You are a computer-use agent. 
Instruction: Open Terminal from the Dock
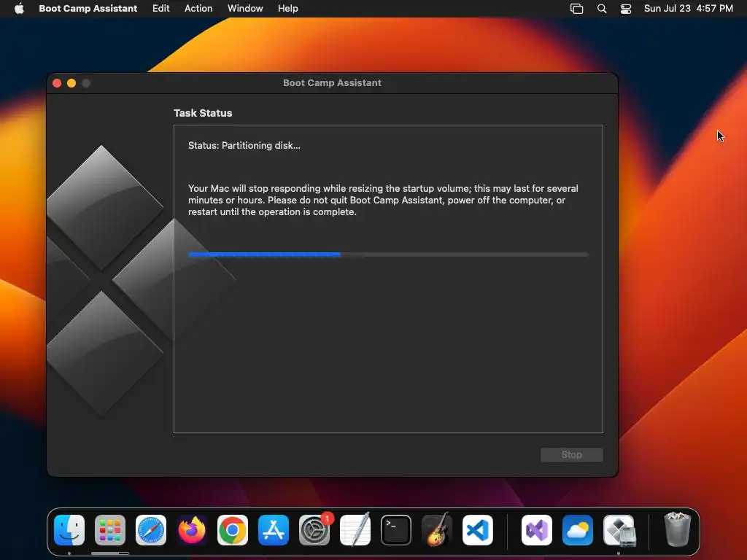(x=396, y=530)
